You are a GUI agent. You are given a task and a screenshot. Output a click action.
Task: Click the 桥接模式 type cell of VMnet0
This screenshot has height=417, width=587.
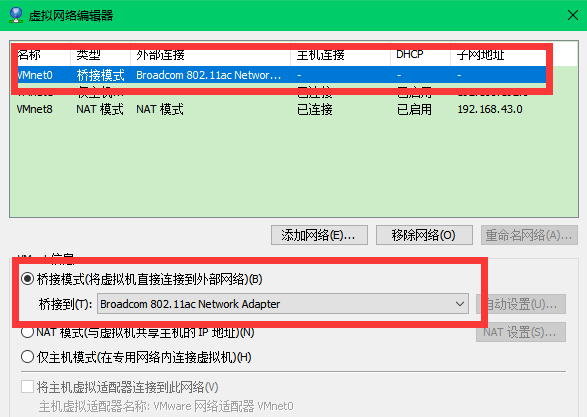click(x=100, y=75)
